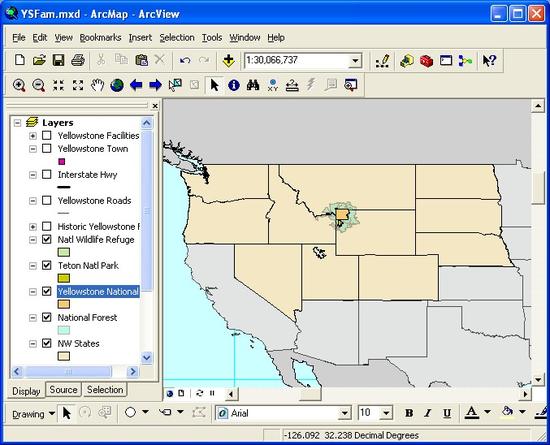Hide the Teton Natl Park layer
Viewport: 550px width, 445px height.
[x=47, y=265]
